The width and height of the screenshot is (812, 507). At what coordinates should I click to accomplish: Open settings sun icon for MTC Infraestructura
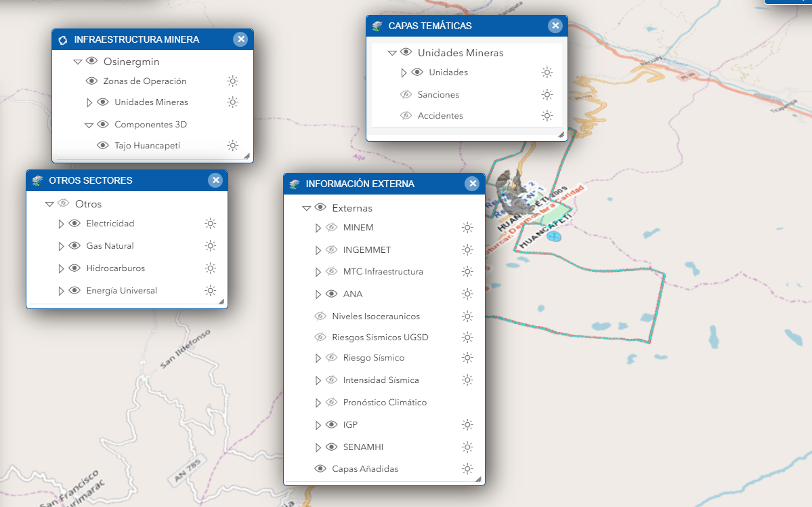467,272
